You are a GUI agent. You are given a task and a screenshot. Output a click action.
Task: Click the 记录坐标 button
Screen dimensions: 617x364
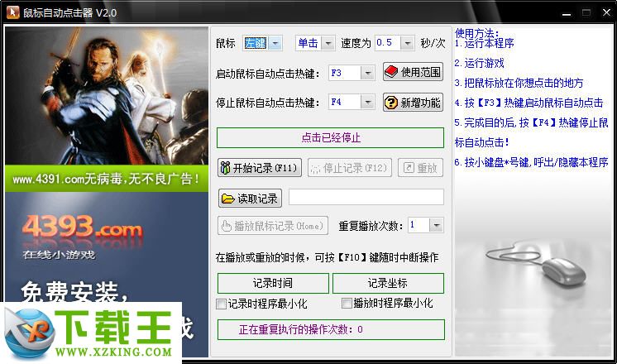coord(388,283)
